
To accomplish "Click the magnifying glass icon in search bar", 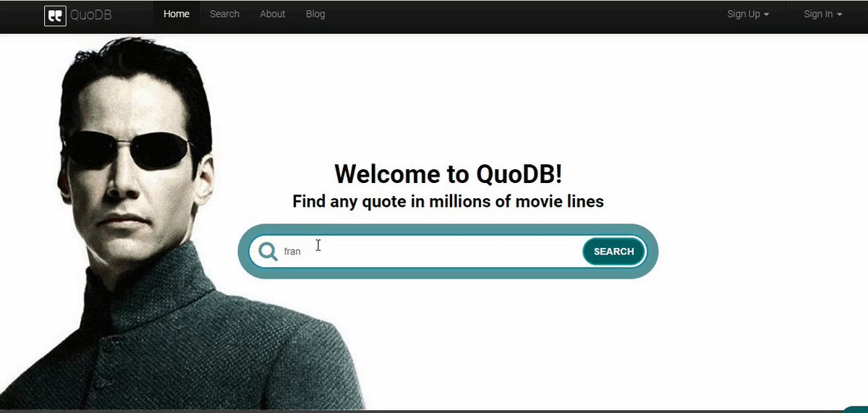I will click(268, 251).
